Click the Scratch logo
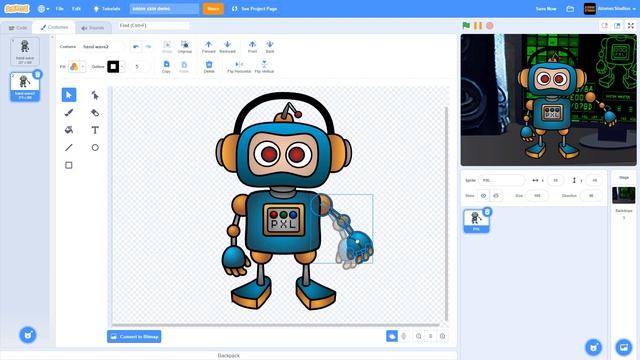Viewport: 640px width, 360px height. coord(17,9)
